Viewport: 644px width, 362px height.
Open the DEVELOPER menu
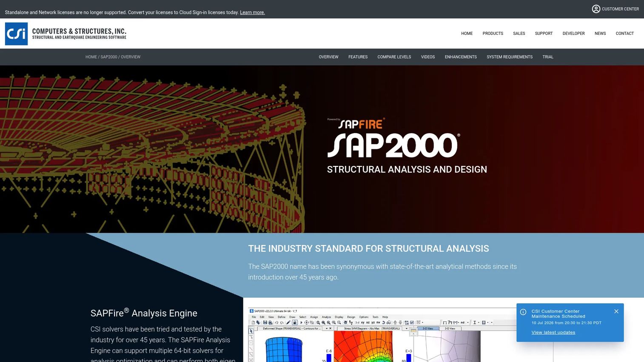573,34
